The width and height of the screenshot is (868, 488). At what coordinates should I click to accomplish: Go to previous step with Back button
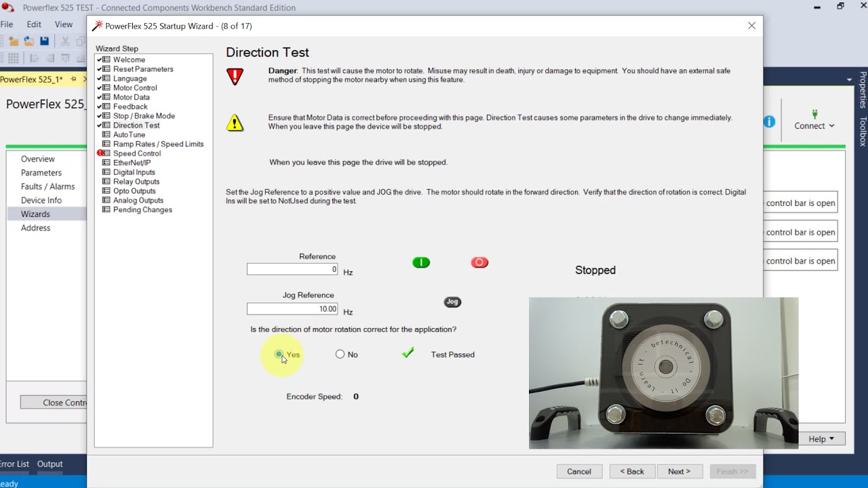(x=632, y=472)
